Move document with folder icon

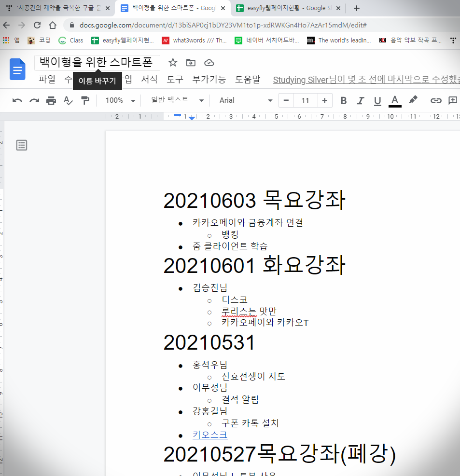pos(191,63)
